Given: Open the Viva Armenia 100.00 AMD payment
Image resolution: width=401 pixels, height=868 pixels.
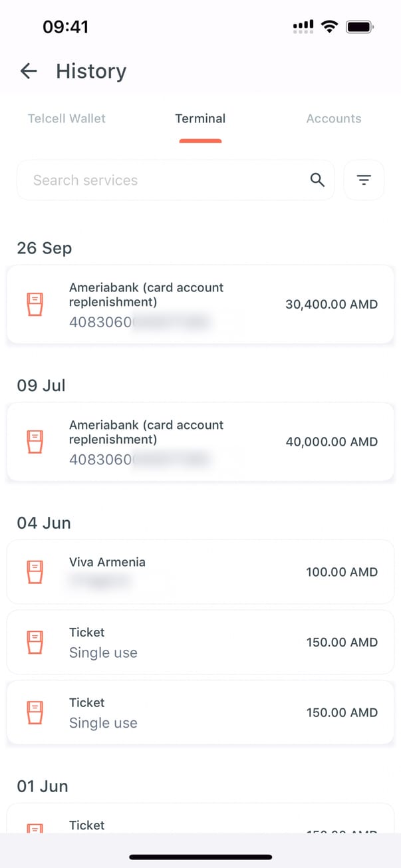Looking at the screenshot, I should 200,572.
